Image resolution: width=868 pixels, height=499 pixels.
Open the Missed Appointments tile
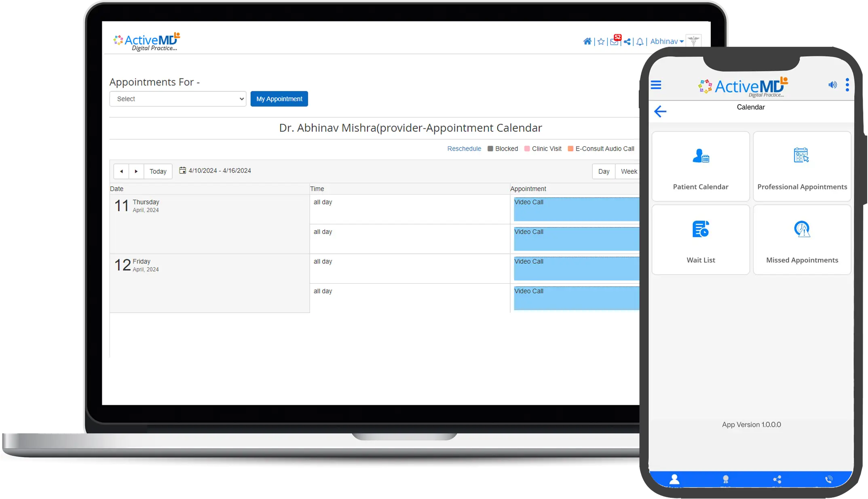click(802, 240)
